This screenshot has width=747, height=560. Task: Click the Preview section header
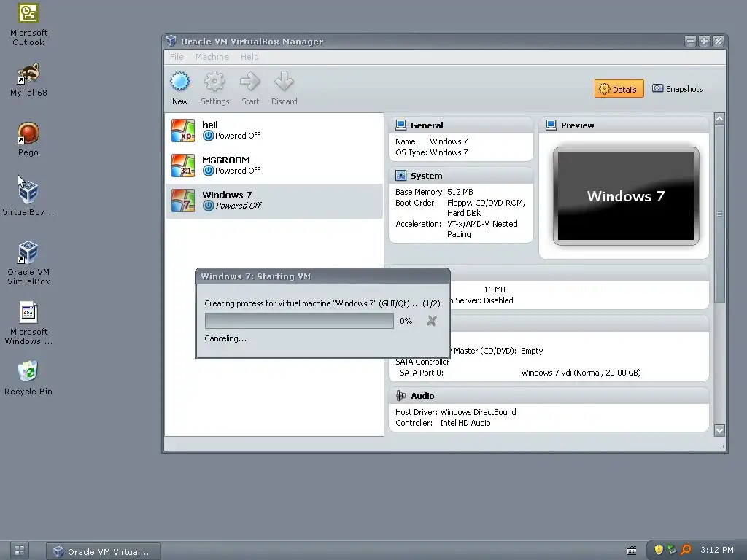point(624,125)
